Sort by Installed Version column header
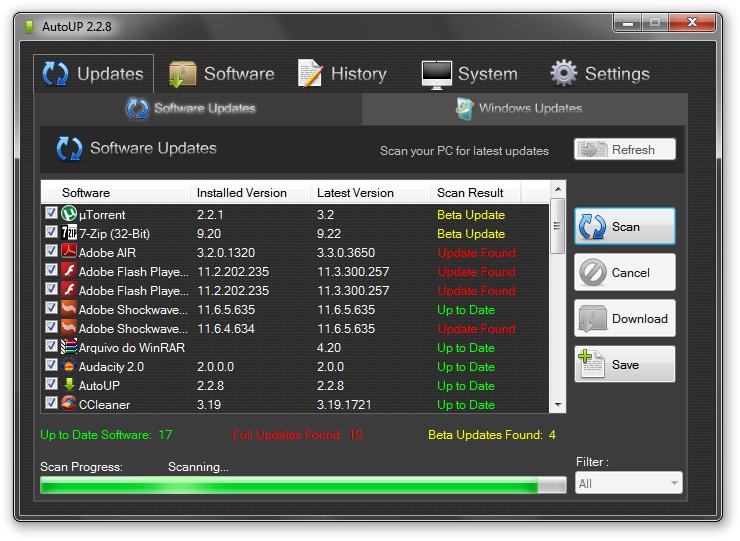The width and height of the screenshot is (740, 541). point(251,193)
